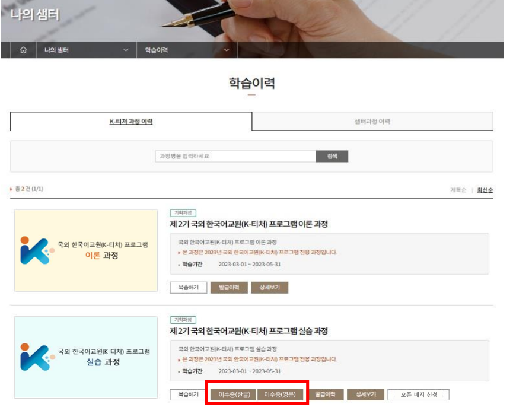513x420 pixels.
Task: Click 상세보기 for the 이론 과정
Action: point(270,288)
